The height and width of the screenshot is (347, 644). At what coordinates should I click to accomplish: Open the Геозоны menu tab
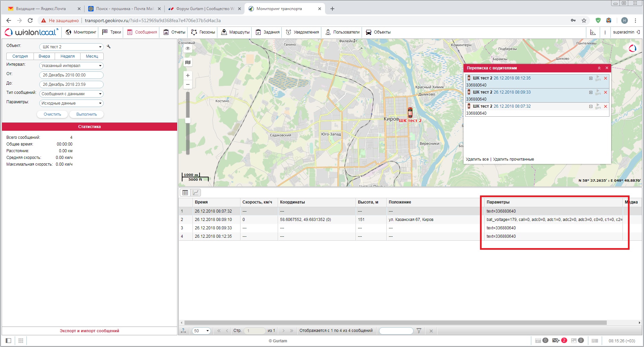(203, 32)
